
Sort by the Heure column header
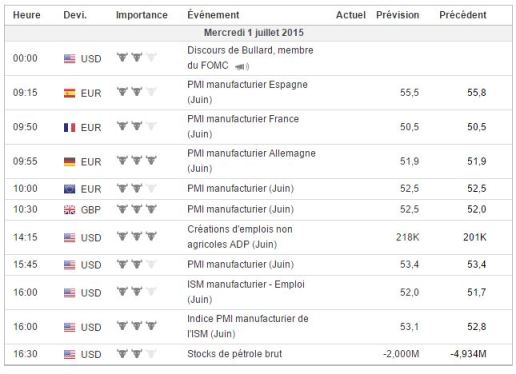(27, 15)
